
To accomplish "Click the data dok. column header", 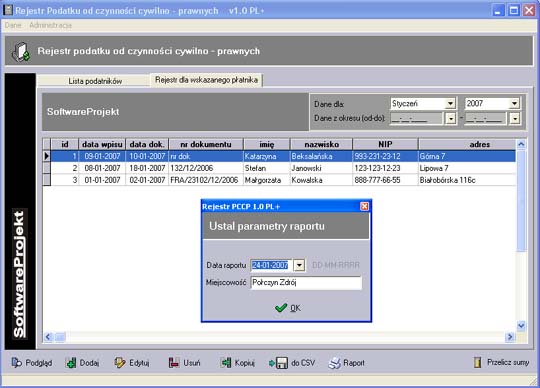I will click(x=147, y=144).
